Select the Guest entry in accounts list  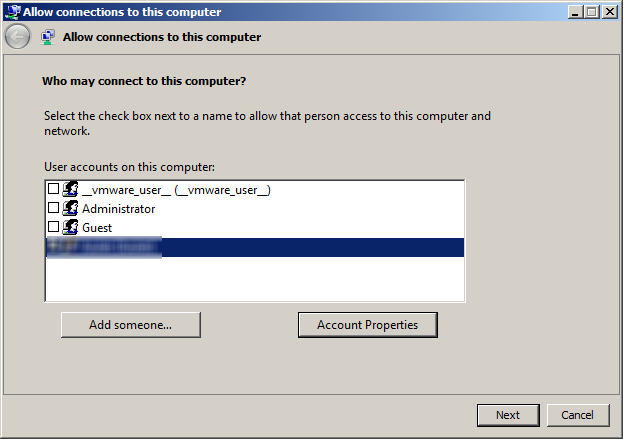tap(97, 228)
